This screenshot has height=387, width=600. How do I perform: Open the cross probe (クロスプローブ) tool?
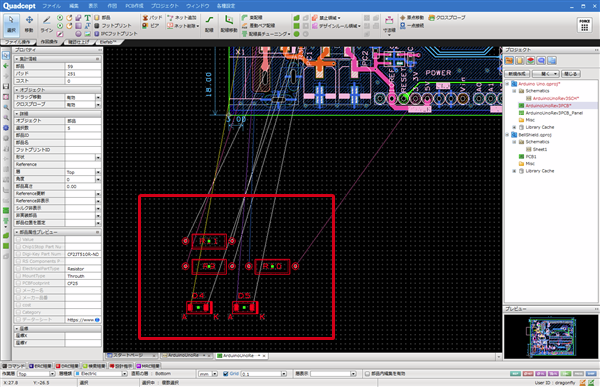tap(447, 18)
